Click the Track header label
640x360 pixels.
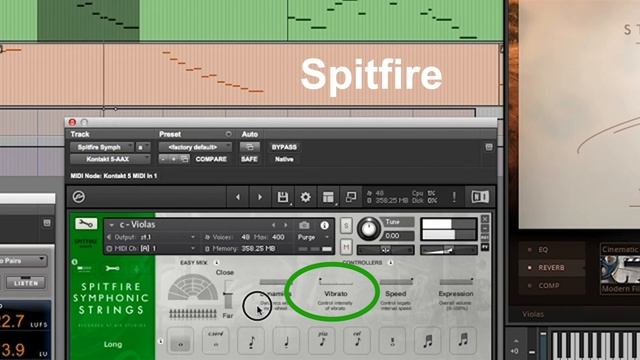coord(80,134)
